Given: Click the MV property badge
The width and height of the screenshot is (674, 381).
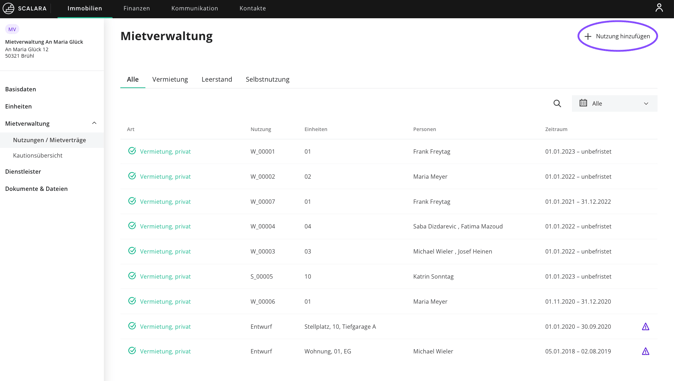Looking at the screenshot, I should tap(12, 29).
